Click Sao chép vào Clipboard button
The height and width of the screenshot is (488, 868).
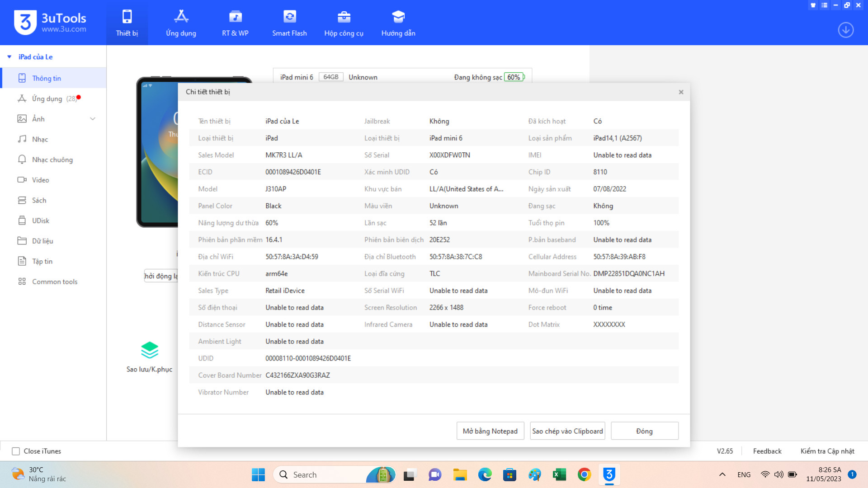point(567,431)
